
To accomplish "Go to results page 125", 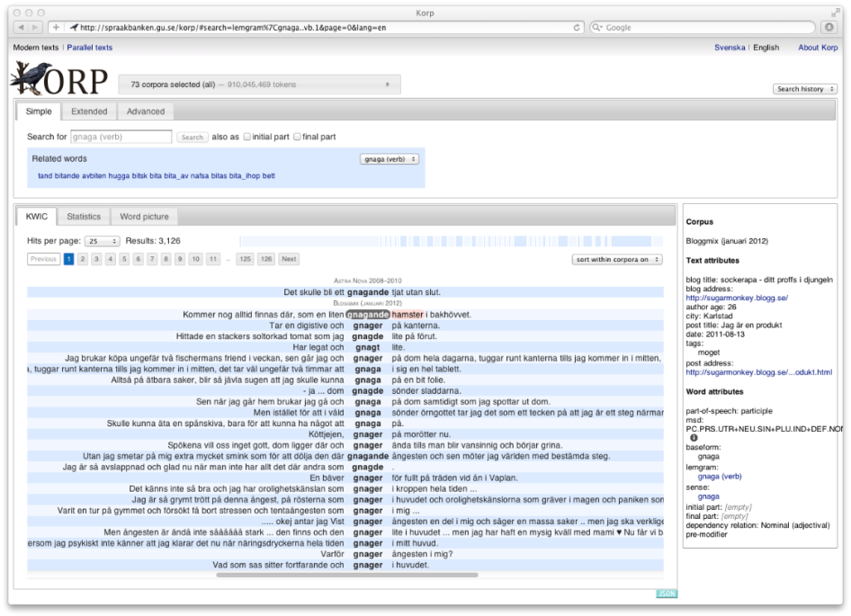I will 246,259.
